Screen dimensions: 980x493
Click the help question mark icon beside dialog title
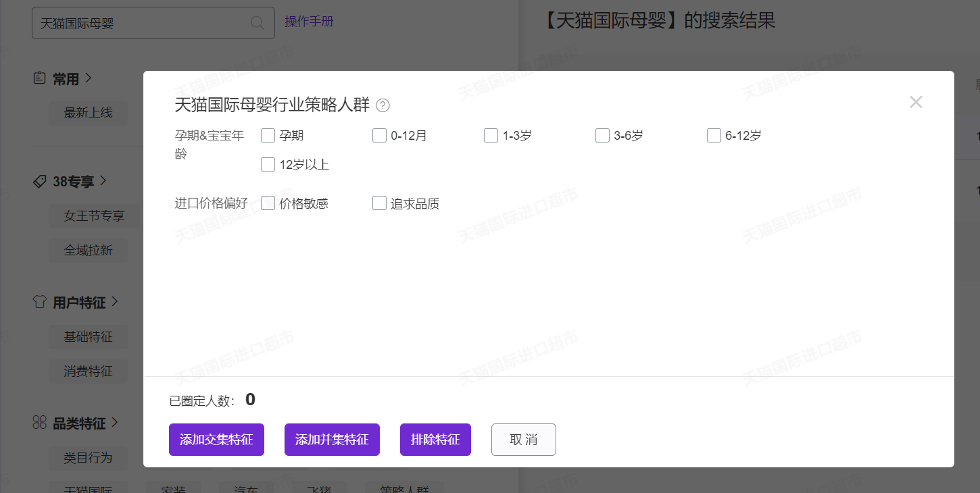tap(383, 105)
